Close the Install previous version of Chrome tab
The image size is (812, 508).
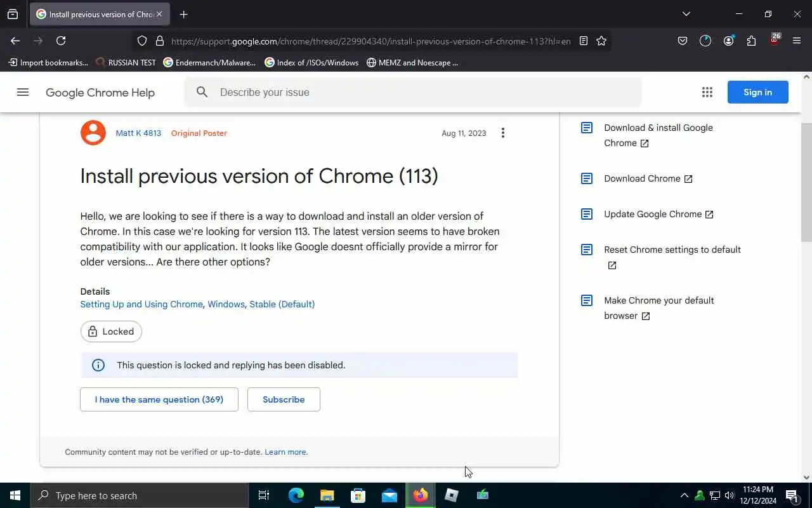tap(159, 14)
